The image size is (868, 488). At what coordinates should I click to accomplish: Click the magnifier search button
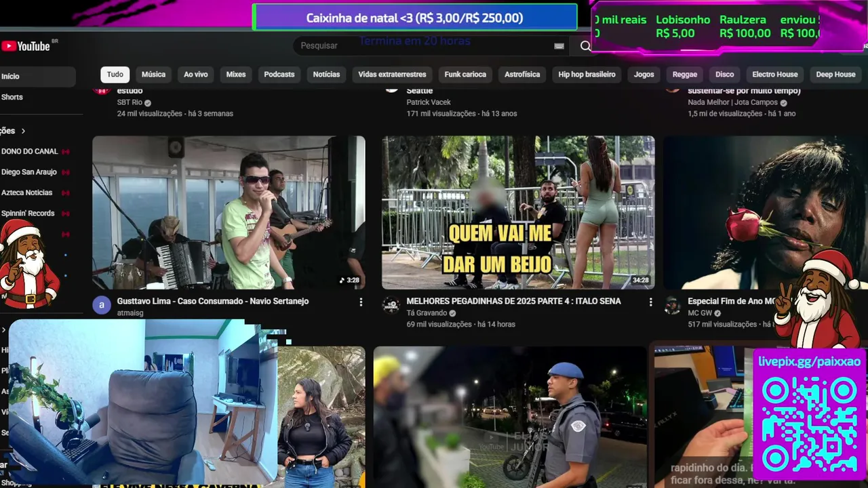pos(585,46)
